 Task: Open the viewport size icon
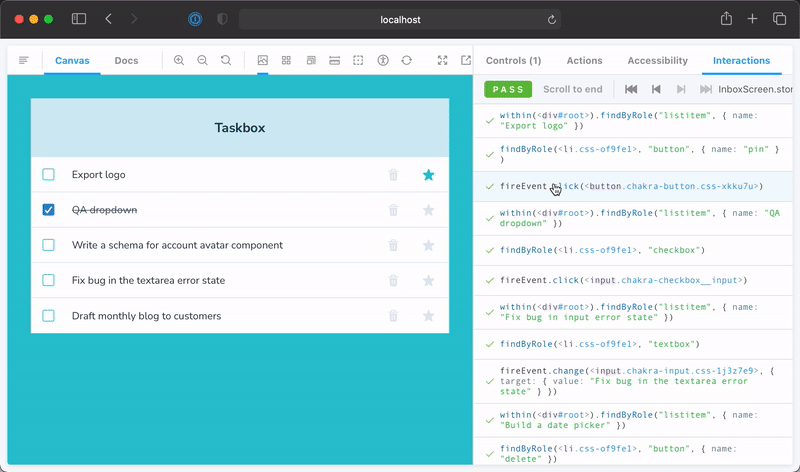coord(311,60)
